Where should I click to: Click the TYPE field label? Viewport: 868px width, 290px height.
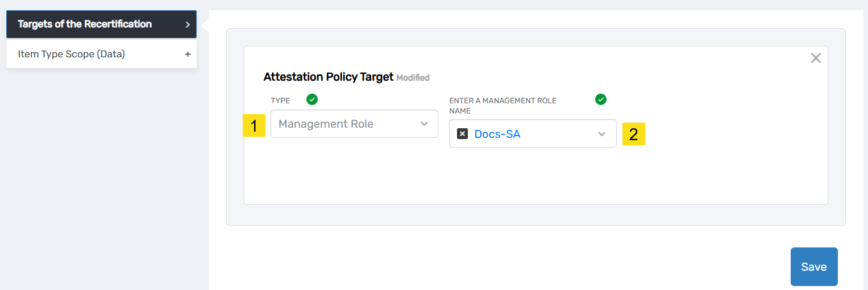(280, 101)
